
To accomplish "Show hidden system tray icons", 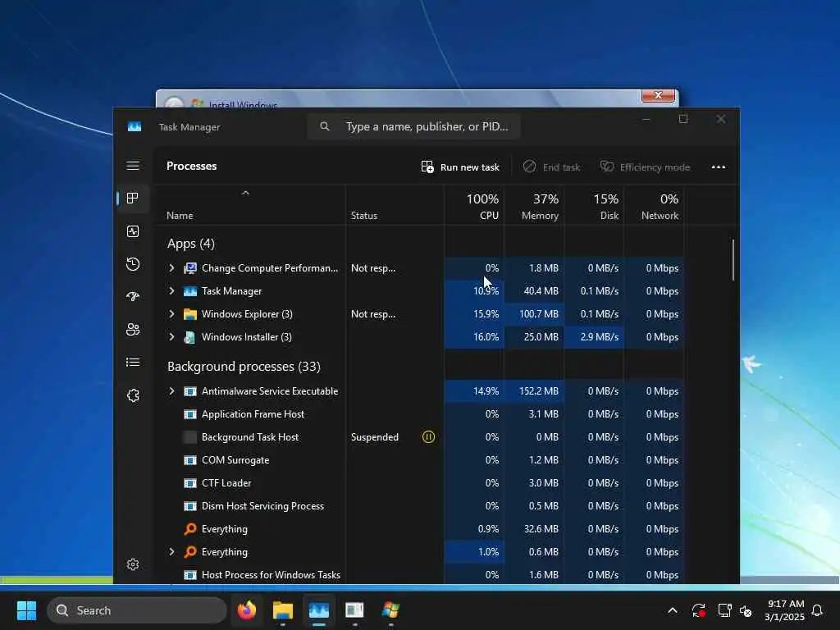I will point(673,610).
